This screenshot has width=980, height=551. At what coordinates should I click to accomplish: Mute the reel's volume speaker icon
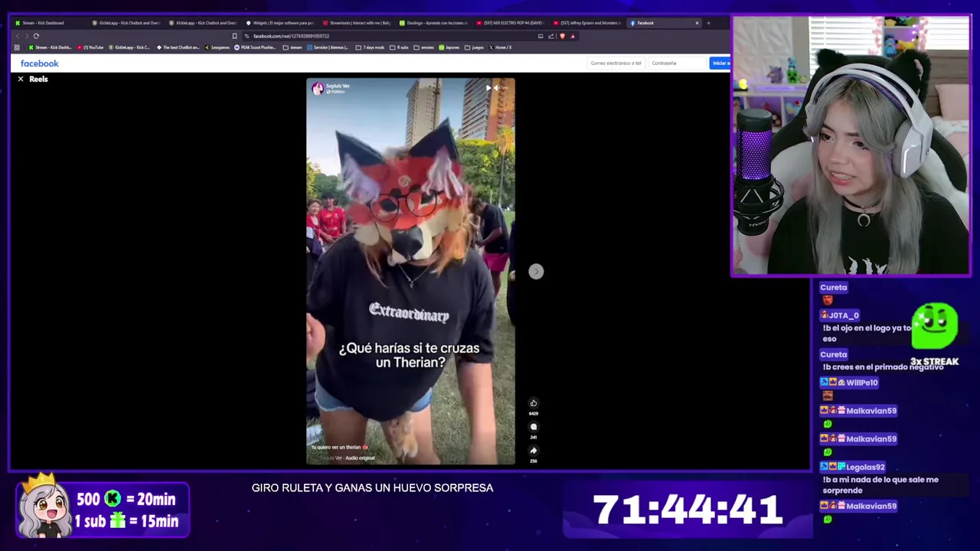pyautogui.click(x=496, y=88)
